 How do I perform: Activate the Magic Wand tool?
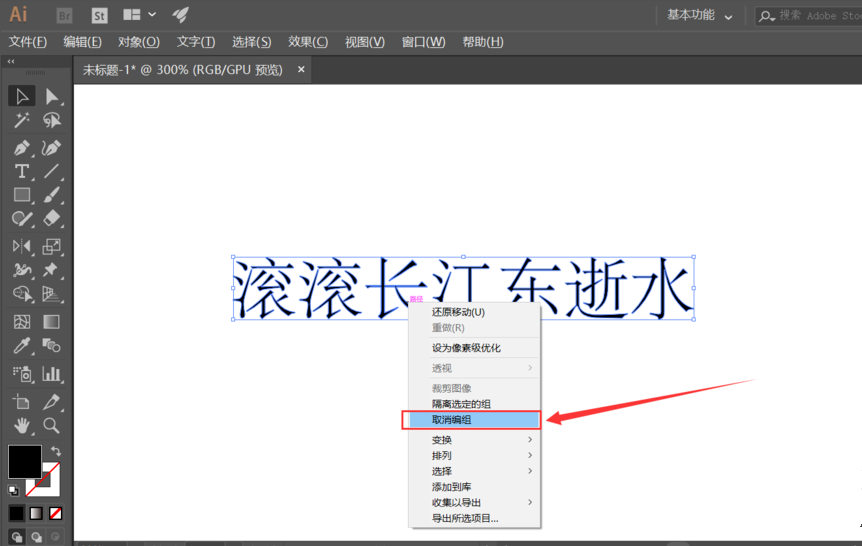pyautogui.click(x=21, y=121)
